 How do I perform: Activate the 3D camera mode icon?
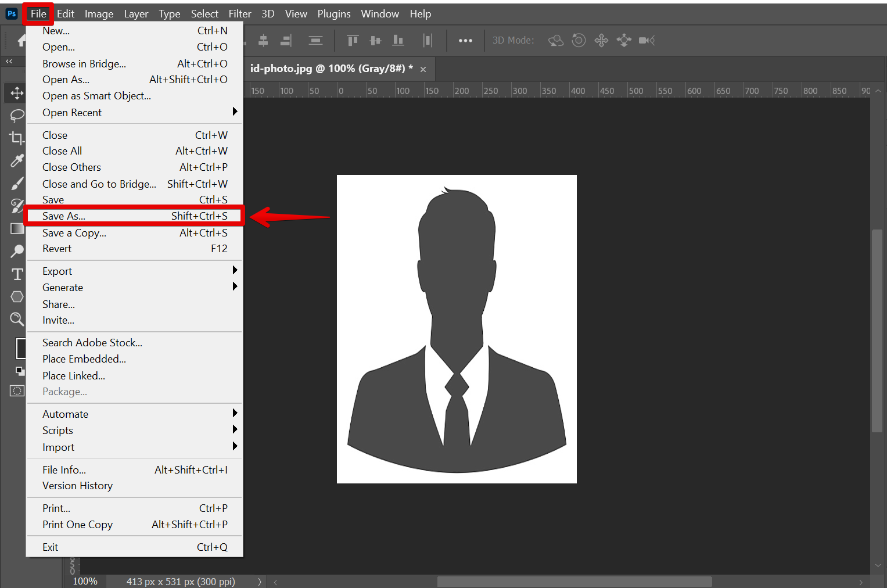click(x=647, y=40)
